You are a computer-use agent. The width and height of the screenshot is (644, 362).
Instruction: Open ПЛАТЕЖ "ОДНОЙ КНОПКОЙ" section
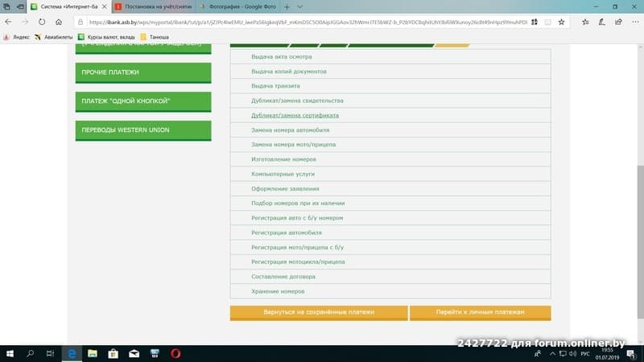point(143,101)
